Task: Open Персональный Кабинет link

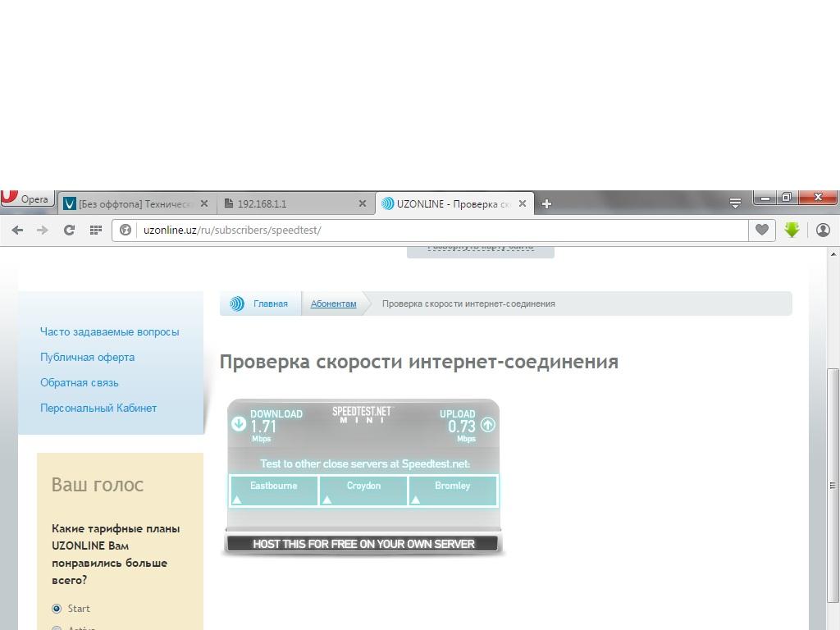Action: [x=98, y=409]
